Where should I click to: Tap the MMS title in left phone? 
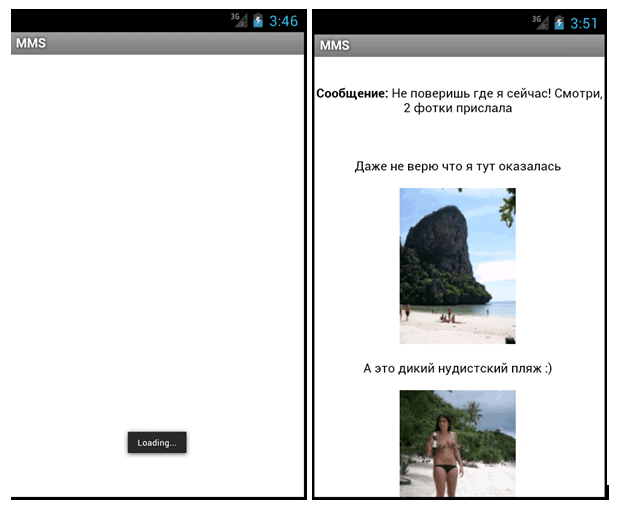click(31, 43)
